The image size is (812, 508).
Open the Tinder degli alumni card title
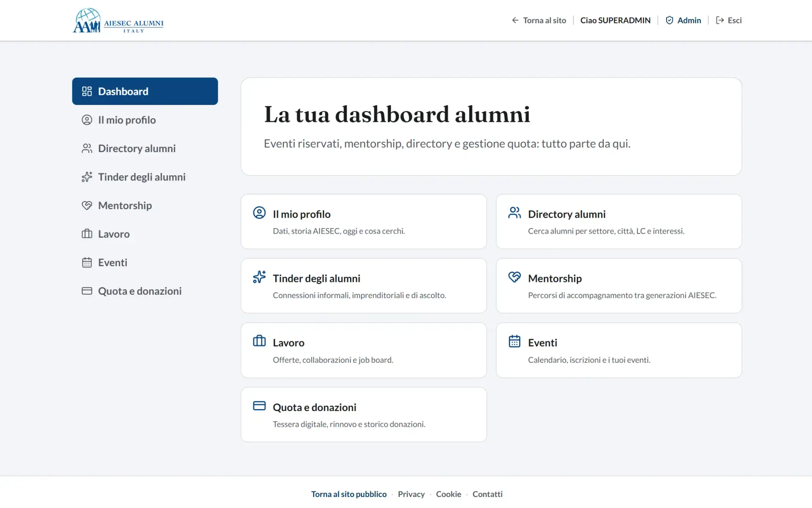316,279
